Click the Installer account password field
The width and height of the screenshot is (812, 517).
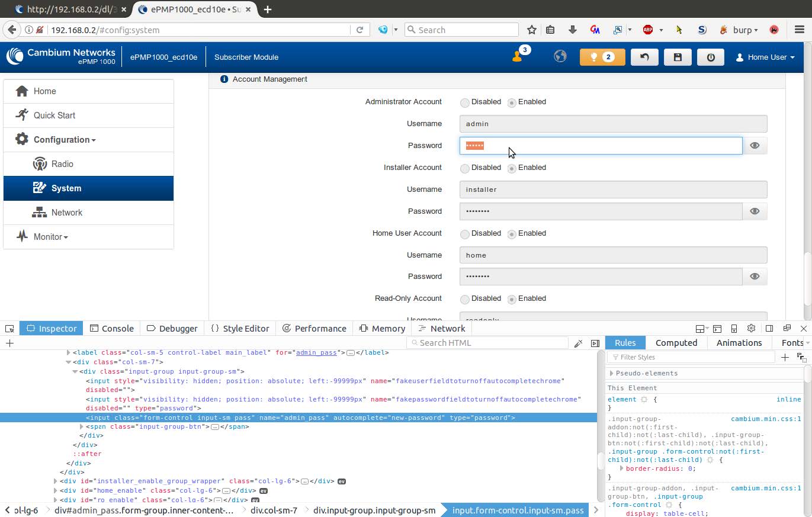[x=600, y=211]
